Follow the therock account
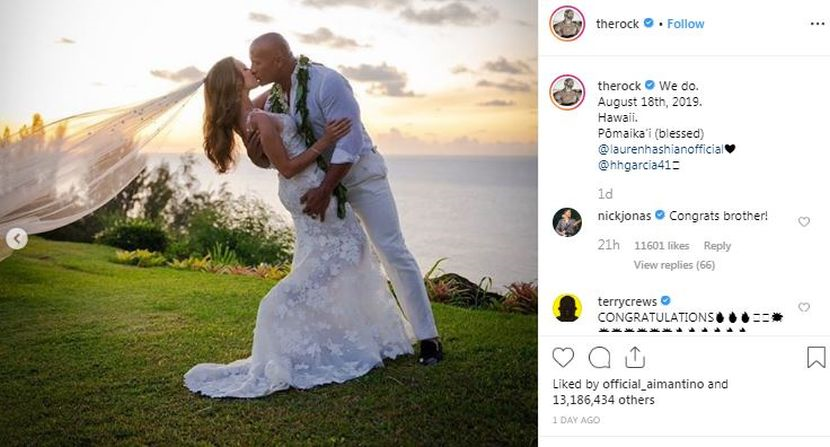The height and width of the screenshot is (447, 830). [685, 24]
